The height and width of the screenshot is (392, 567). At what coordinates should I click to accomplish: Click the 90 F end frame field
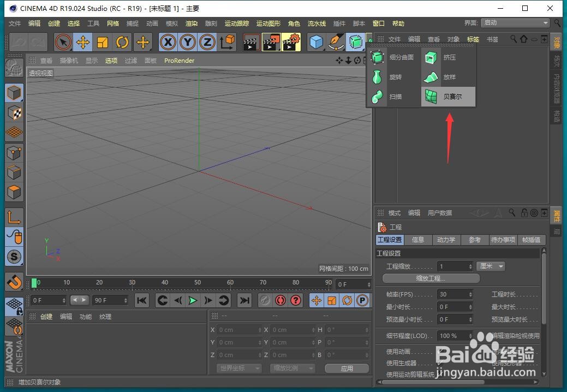tap(110, 300)
